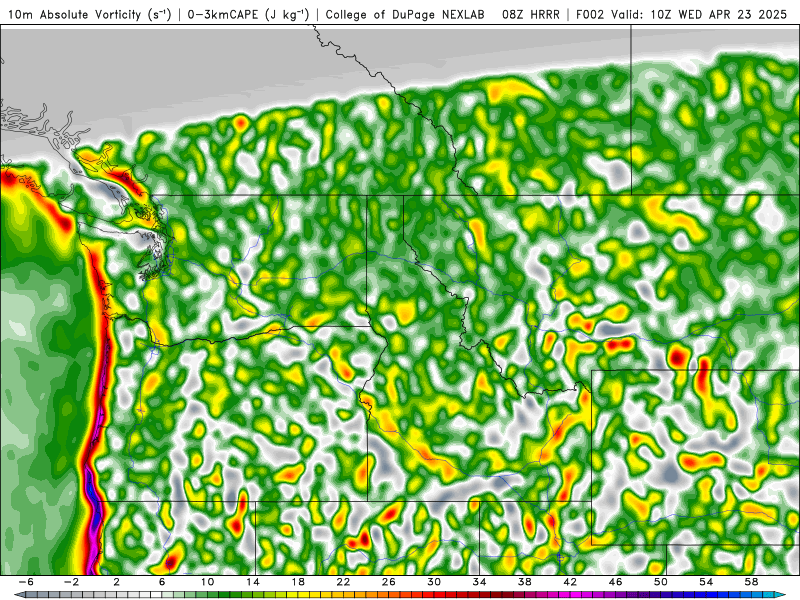Click the gray left-end arrow of the colorbar
Viewport: 800px width, 600px height.
(x=19, y=595)
